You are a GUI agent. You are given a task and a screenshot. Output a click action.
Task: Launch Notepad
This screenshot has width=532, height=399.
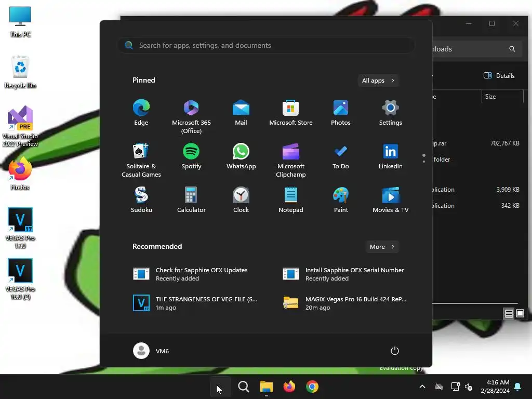291,200
